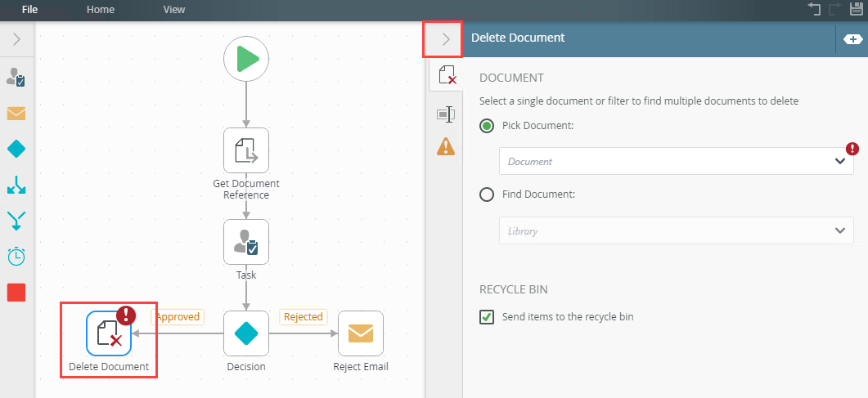
Task: Select the Find Document radio button
Action: pos(487,195)
